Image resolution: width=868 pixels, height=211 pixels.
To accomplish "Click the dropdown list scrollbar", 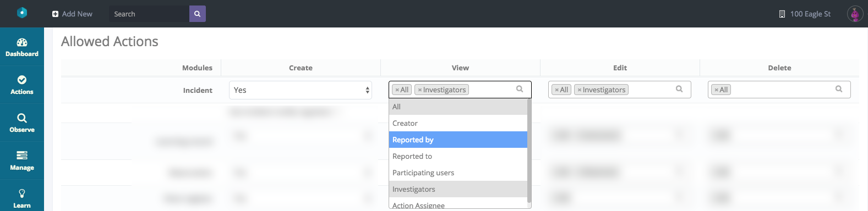I will (529, 151).
